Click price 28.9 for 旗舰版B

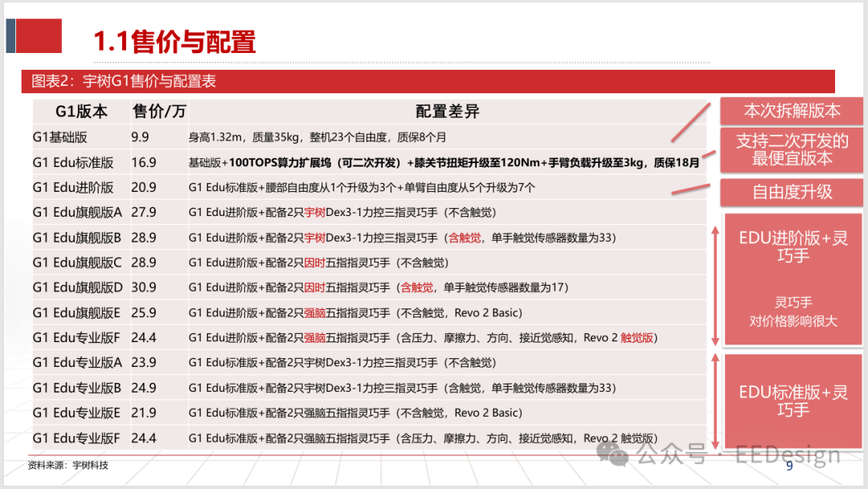point(143,238)
